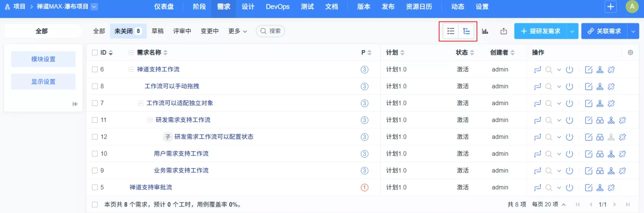Open the 禅道支持审批流 requirement link
Screen dimensions: 644x213
(151, 188)
